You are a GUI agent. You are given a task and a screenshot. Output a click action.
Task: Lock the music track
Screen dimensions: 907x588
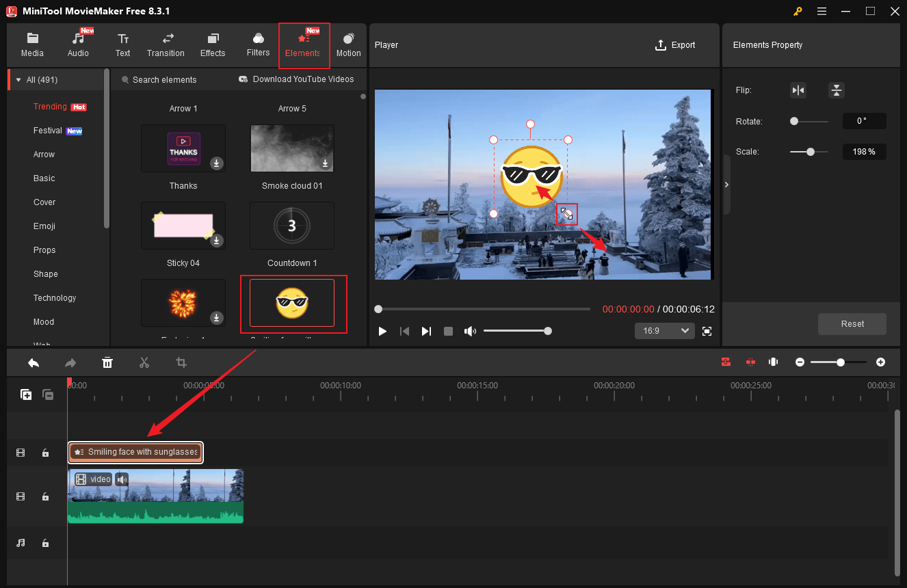point(45,543)
